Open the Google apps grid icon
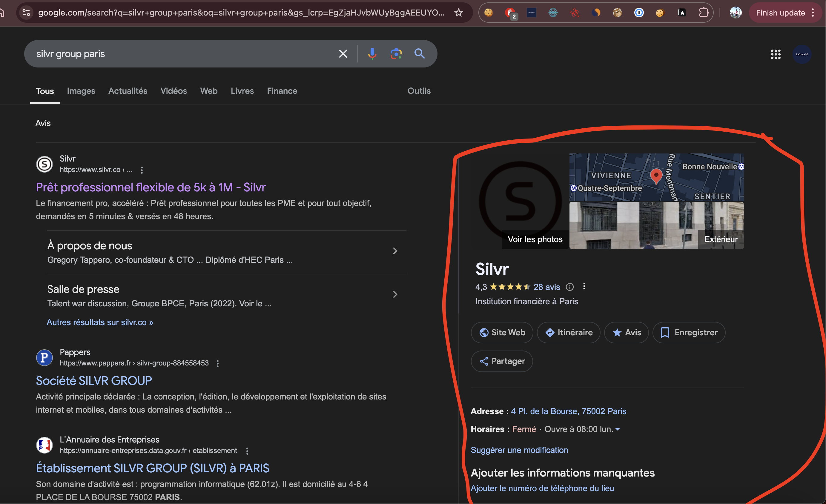 [x=776, y=54]
